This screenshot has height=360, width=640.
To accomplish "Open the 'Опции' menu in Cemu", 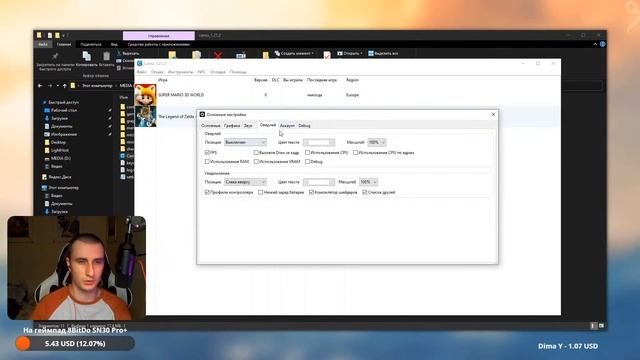I will 157,72.
